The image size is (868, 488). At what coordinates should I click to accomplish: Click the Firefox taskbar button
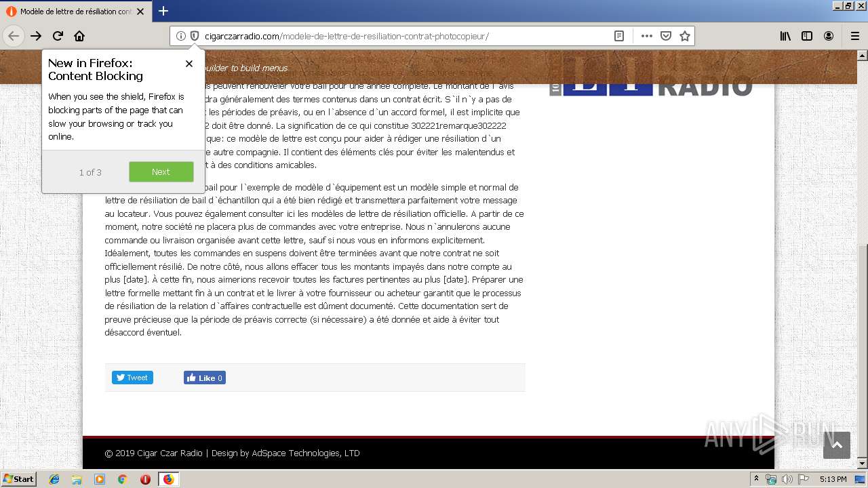click(168, 479)
